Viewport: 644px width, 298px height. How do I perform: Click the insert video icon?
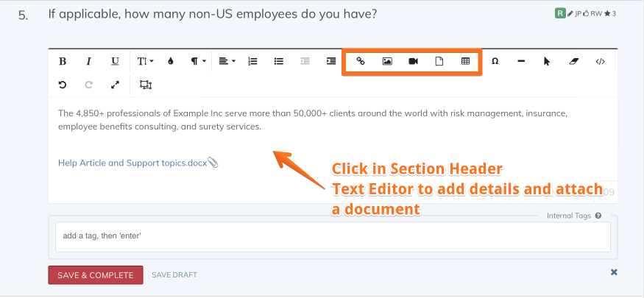pos(413,62)
